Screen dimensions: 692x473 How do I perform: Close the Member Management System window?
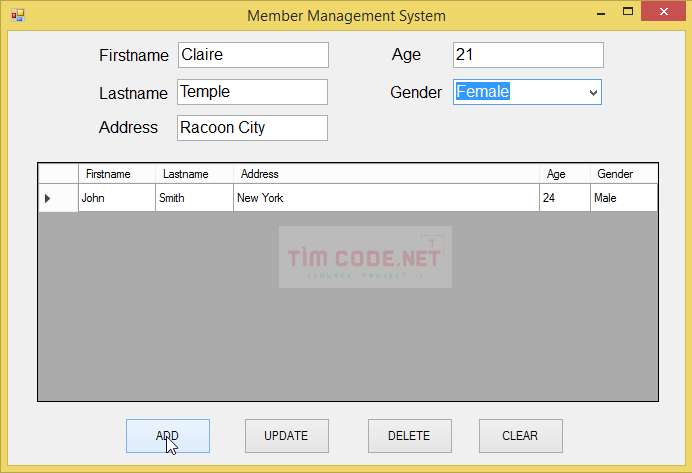click(x=663, y=12)
